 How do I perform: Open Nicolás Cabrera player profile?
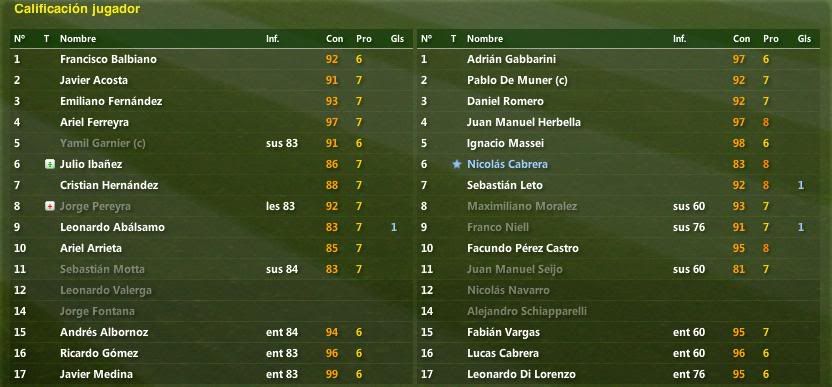coord(507,165)
